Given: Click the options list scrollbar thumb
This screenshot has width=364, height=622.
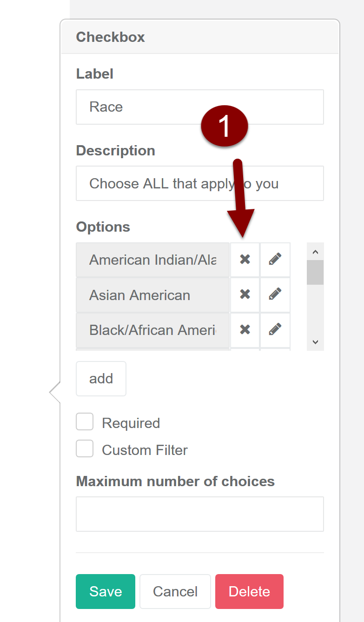Looking at the screenshot, I should (x=315, y=272).
